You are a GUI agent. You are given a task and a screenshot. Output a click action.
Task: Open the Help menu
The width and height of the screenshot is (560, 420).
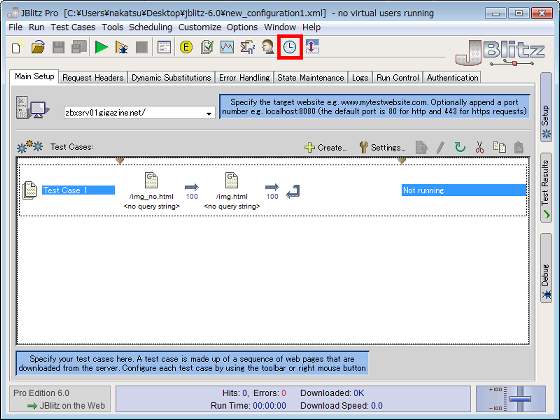(311, 27)
